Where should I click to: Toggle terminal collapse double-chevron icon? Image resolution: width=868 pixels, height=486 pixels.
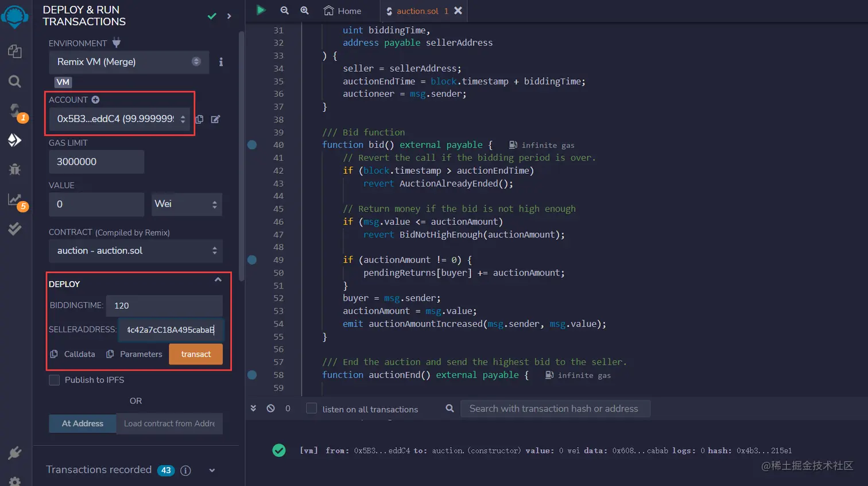253,409
